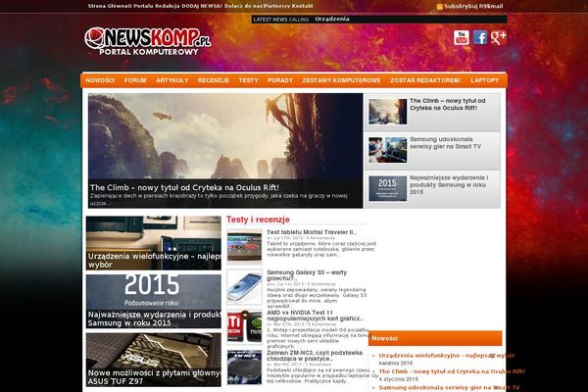Click Subskrybuj RSS link
This screenshot has height=392, width=588.
[x=466, y=7]
